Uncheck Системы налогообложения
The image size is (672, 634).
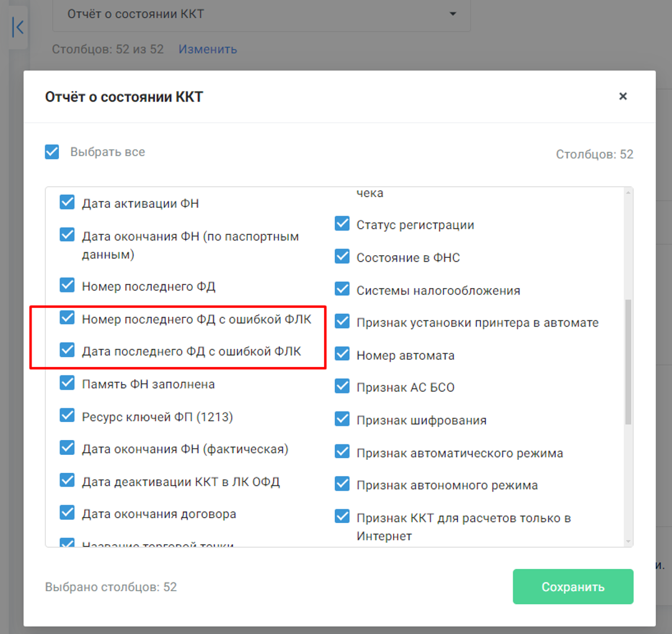tap(342, 289)
